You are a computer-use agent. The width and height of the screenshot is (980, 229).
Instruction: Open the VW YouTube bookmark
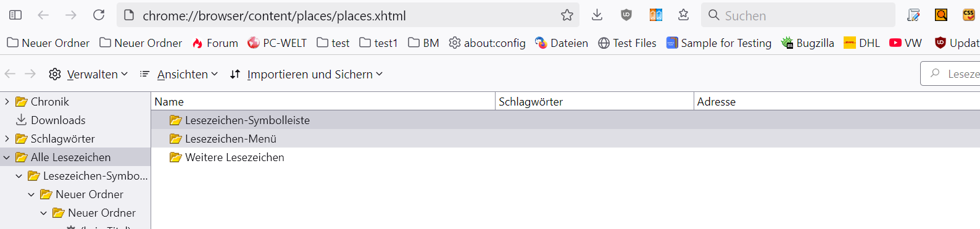click(905, 43)
